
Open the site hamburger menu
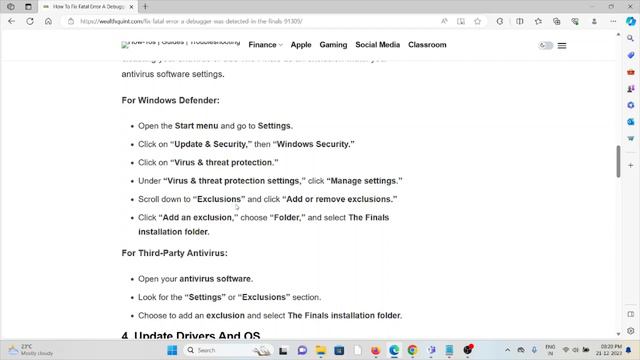pyautogui.click(x=562, y=45)
